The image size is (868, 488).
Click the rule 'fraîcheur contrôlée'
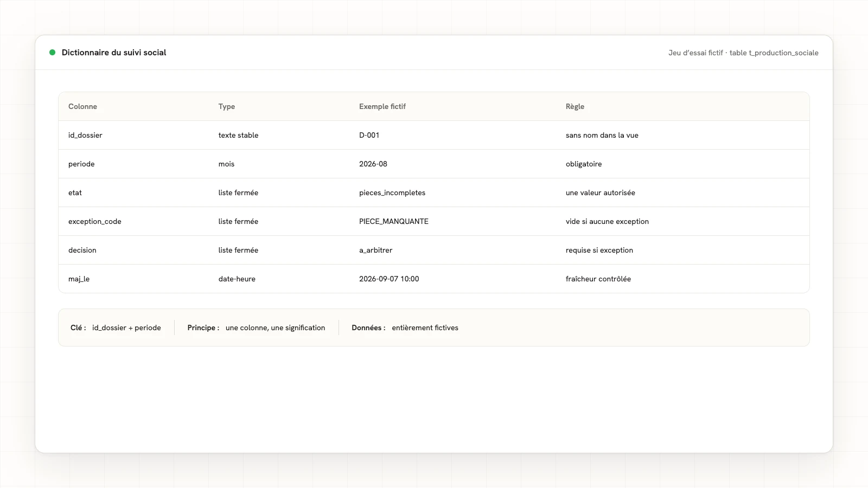(598, 279)
